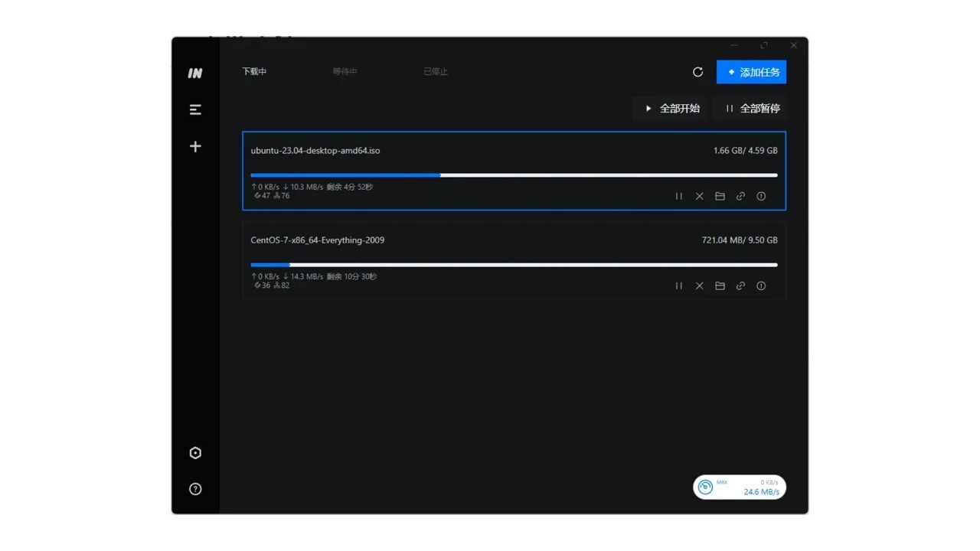
Task: Click the IN app logo in sidebar
Action: pyautogui.click(x=195, y=73)
